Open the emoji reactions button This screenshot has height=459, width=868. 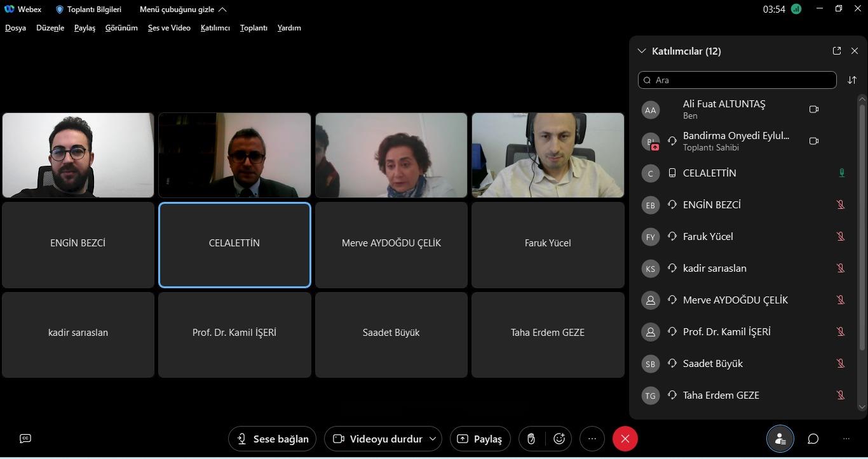pos(559,439)
